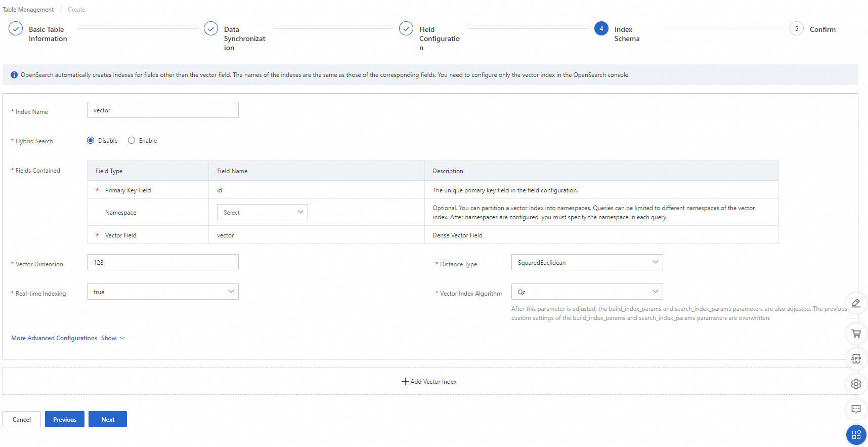
Task: Click the pencil edit floating icon
Action: coord(856,303)
